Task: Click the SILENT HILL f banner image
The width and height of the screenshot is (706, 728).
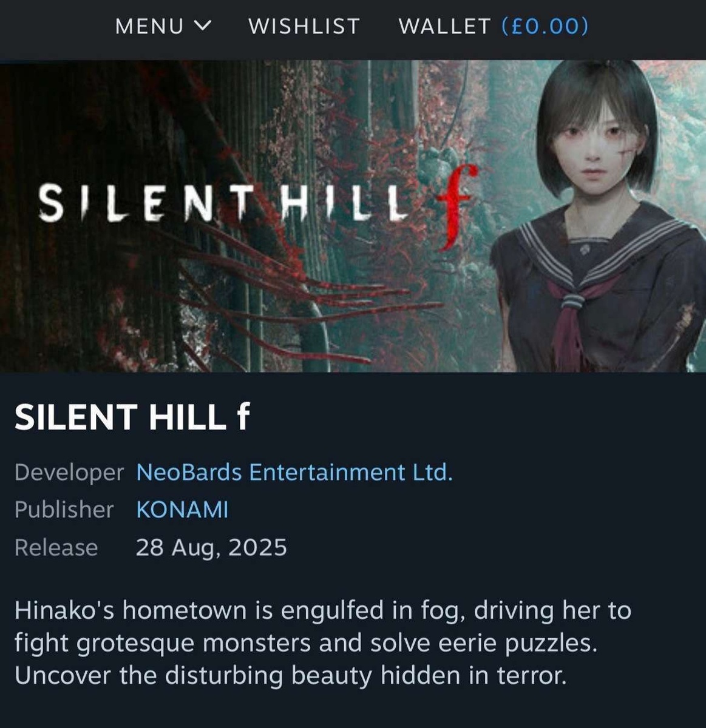Action: (x=353, y=216)
